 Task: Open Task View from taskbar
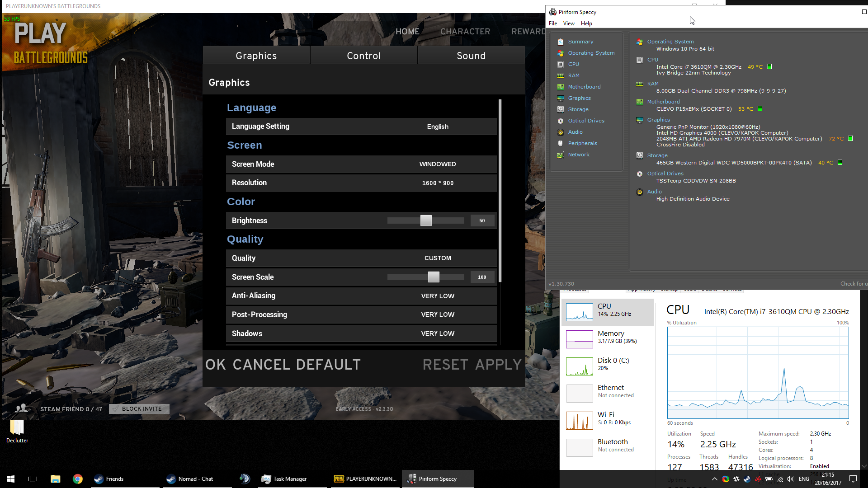(33, 479)
